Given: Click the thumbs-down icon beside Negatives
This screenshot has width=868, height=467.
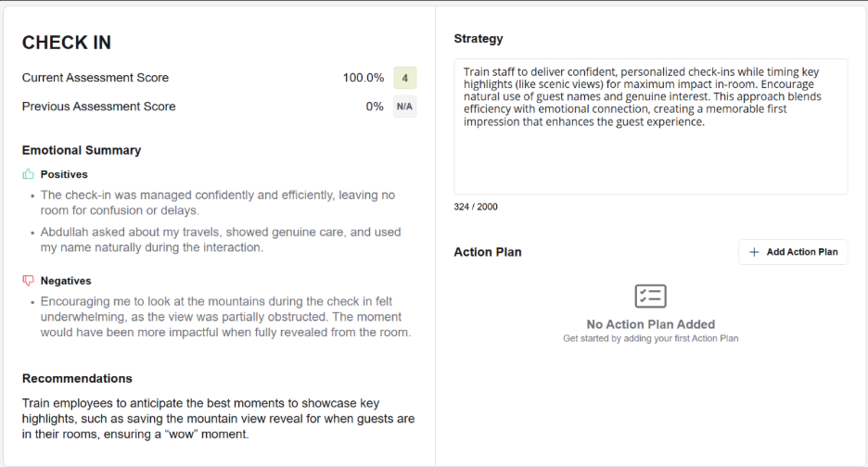Looking at the screenshot, I should pos(29,281).
